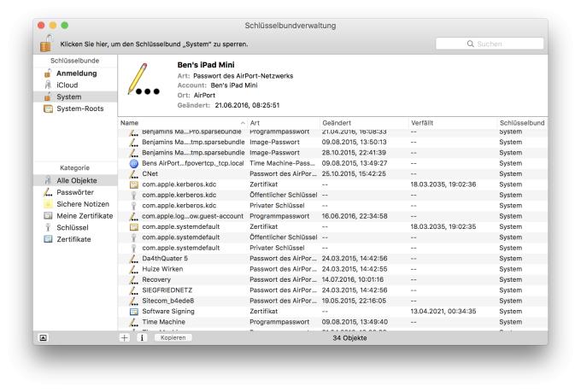Sort by Schlüsselbund column header

click(x=522, y=123)
